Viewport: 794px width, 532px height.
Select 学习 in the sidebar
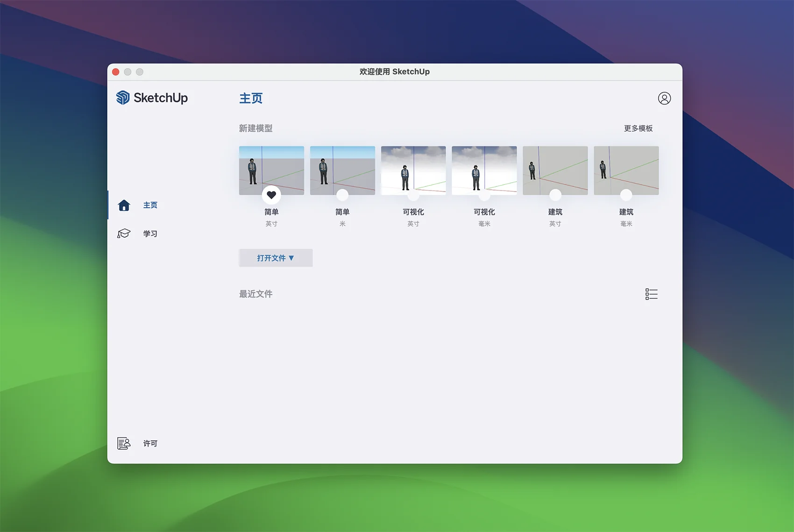coord(150,234)
